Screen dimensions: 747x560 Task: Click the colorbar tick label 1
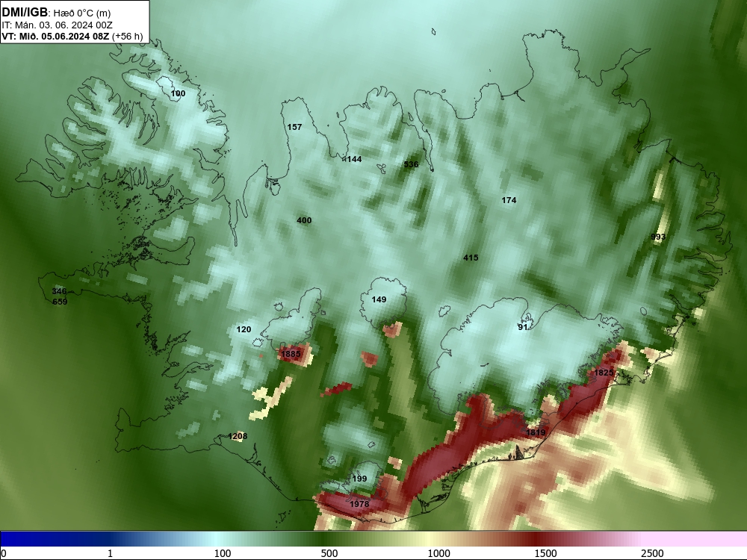coord(110,553)
